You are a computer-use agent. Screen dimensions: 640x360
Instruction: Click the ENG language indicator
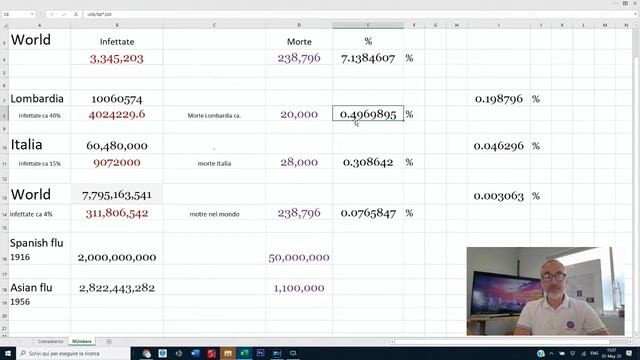(595, 353)
